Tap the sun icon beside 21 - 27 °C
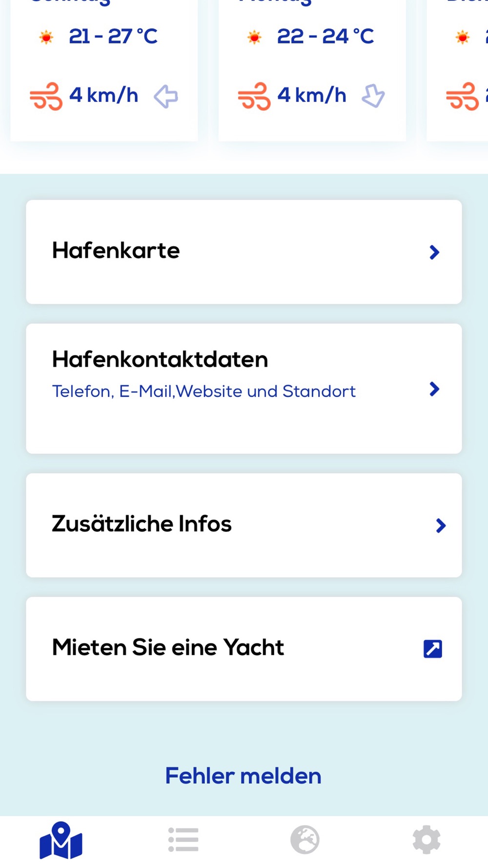The height and width of the screenshot is (868, 488). tap(46, 37)
